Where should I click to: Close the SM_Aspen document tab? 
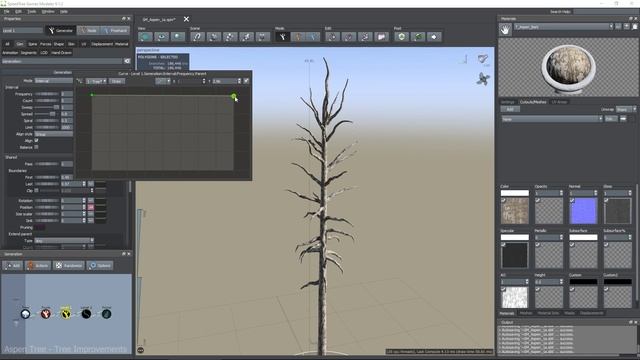pyautogui.click(x=186, y=19)
